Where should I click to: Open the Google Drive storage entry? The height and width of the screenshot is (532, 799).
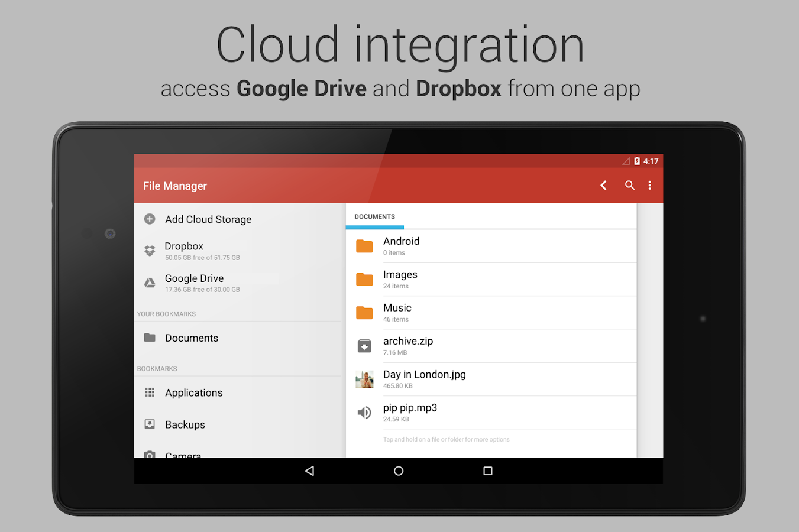pos(240,283)
